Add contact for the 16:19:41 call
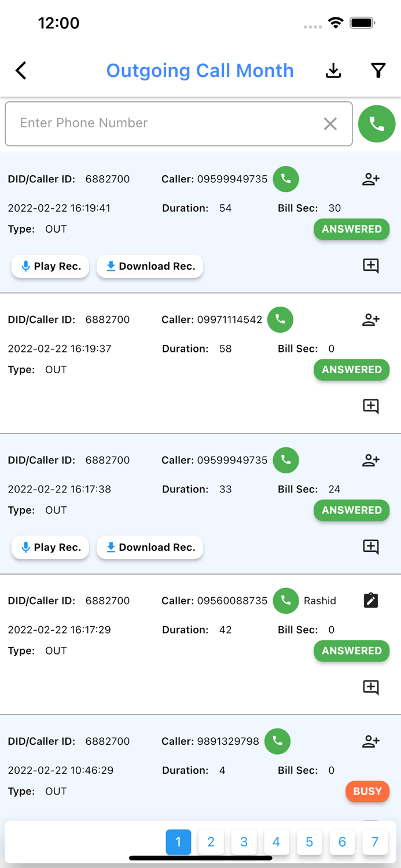The image size is (401, 868). [x=371, y=179]
